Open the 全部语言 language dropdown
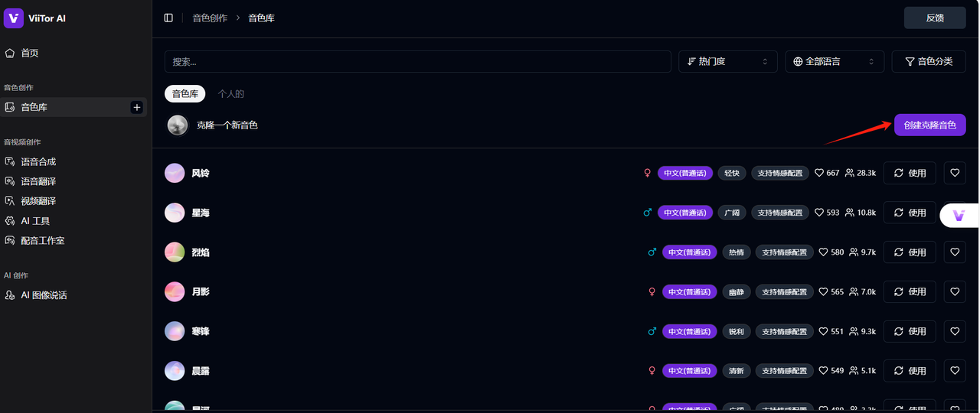The width and height of the screenshot is (980, 413). click(x=834, y=61)
